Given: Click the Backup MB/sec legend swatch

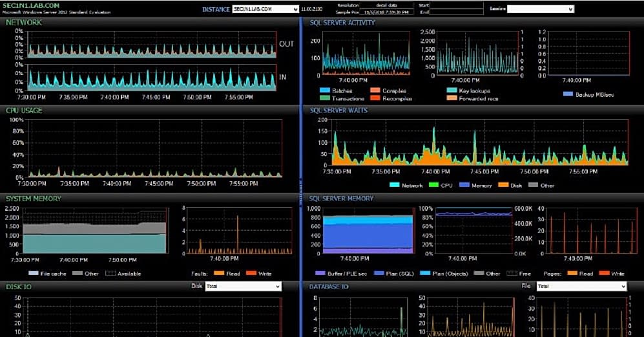Looking at the screenshot, I should (x=568, y=94).
